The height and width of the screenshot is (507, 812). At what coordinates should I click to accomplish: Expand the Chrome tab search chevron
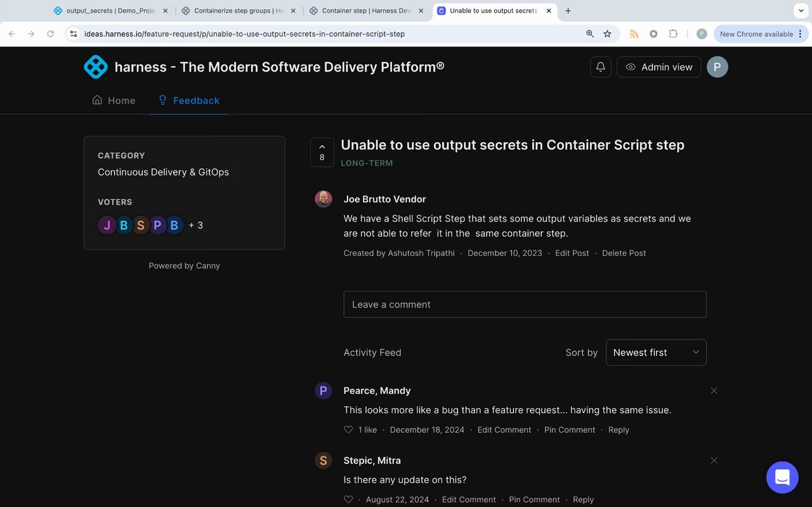point(801,11)
